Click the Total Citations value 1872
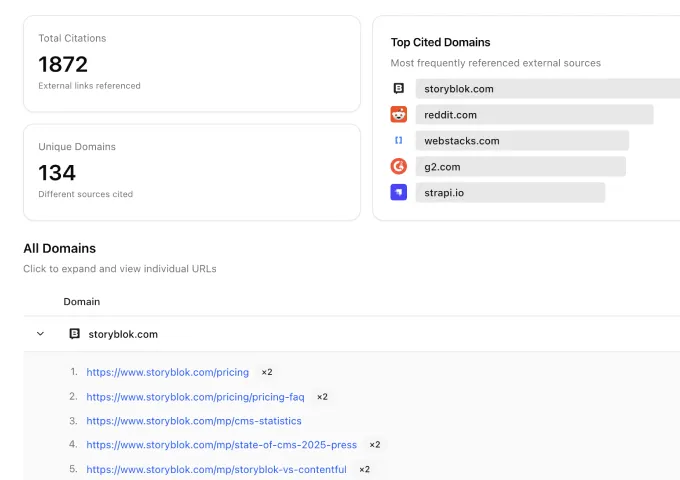 pyautogui.click(x=63, y=64)
